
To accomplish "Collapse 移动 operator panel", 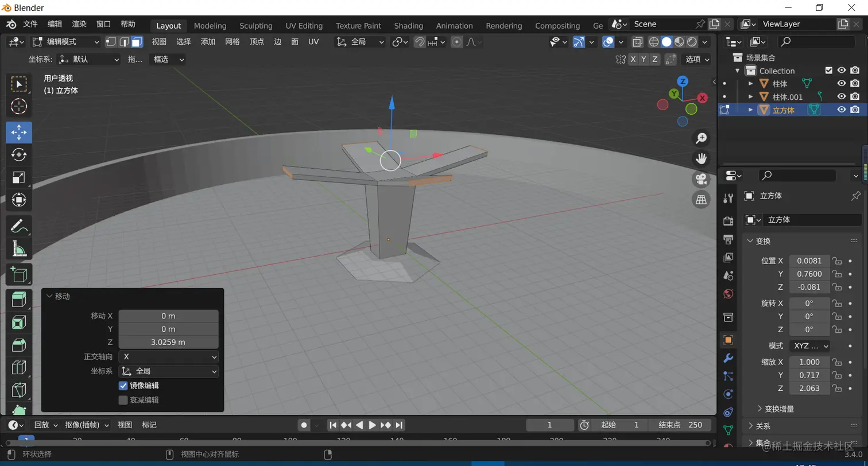I will tap(50, 296).
